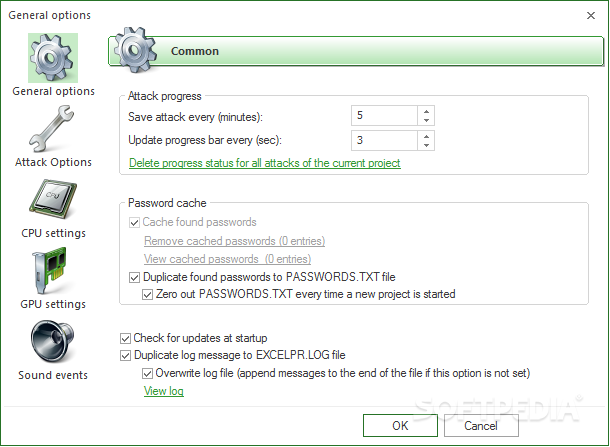Open the View log link
The height and width of the screenshot is (447, 610).
(164, 391)
